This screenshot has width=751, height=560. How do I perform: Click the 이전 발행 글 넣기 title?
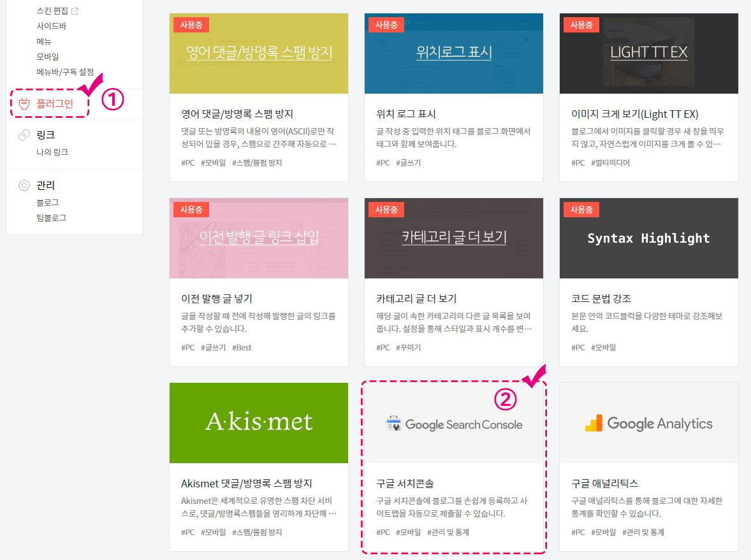(x=217, y=299)
